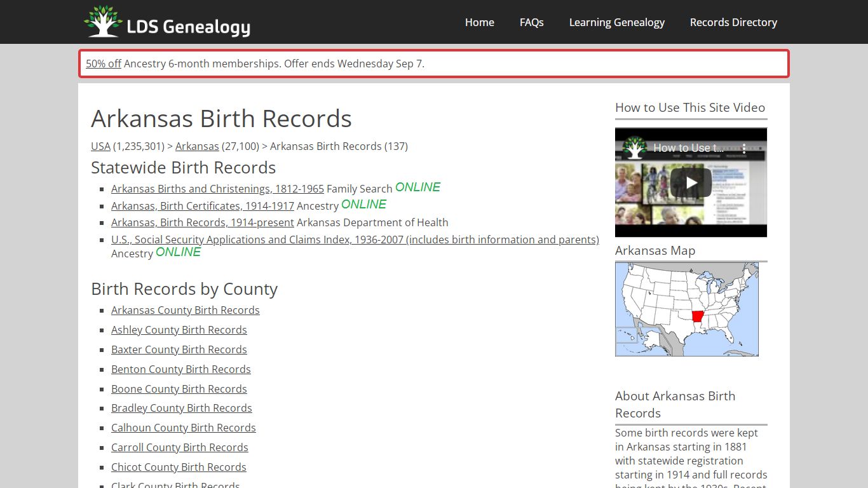
Task: Click the Birth Records by County heading
Action: tap(184, 289)
